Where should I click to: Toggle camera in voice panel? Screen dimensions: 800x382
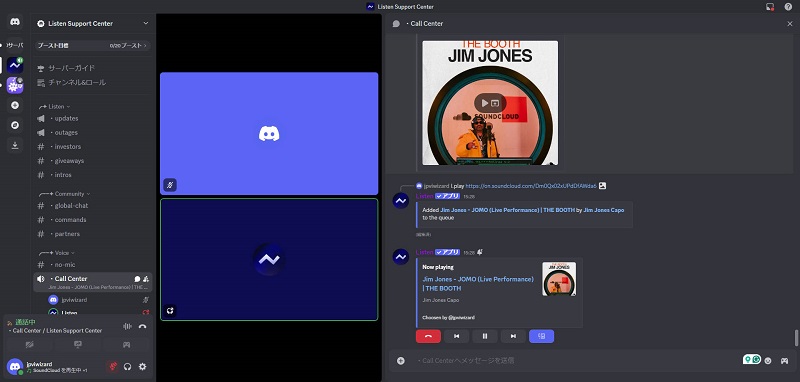(30, 345)
